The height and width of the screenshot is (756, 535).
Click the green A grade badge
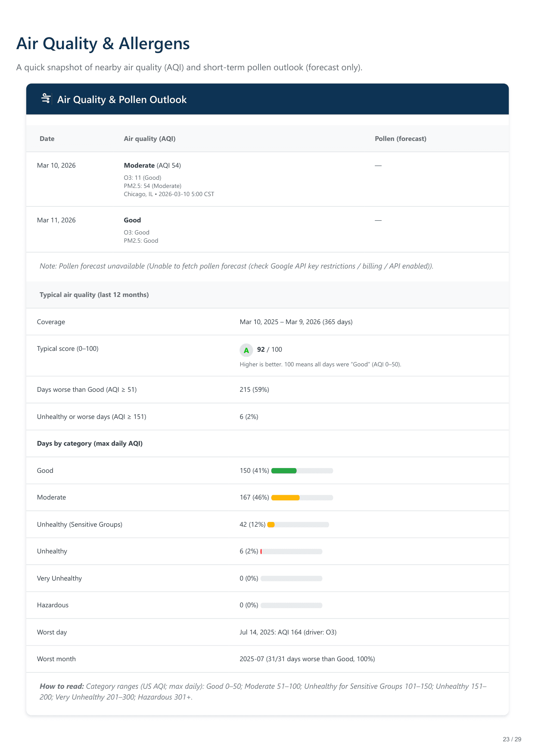[x=246, y=350]
